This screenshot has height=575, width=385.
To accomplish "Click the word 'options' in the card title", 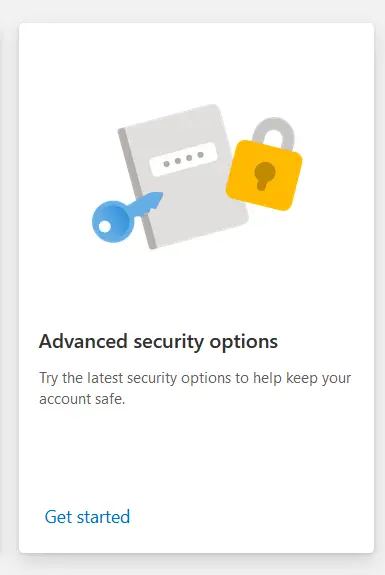I will click(243, 343).
